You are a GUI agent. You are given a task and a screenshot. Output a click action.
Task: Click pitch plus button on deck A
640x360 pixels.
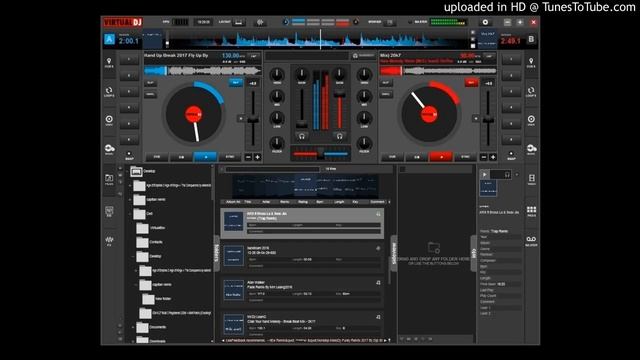258,157
